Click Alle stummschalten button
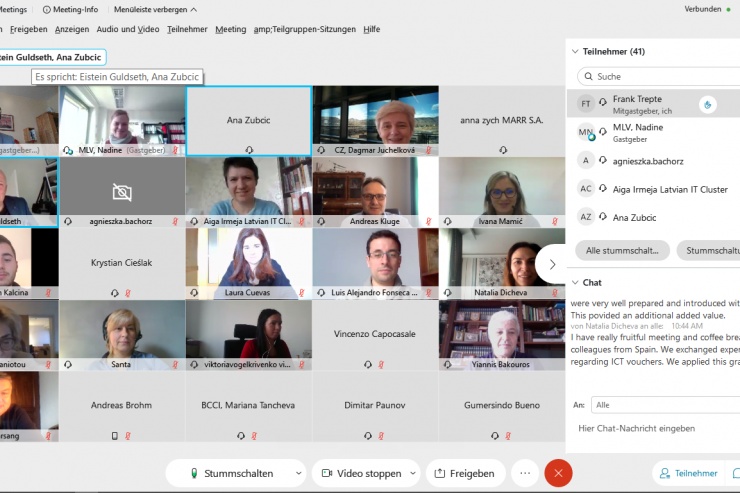This screenshot has width=740, height=493. tap(622, 251)
